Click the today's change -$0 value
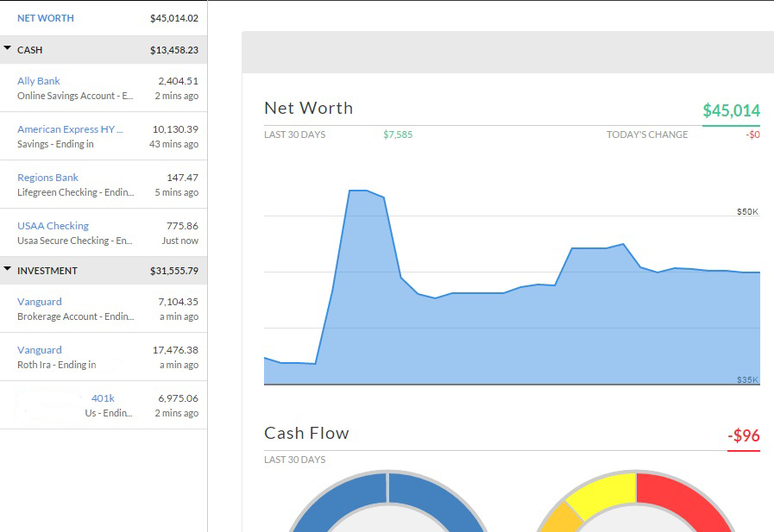Screen dimensions: 774x532 752,135
